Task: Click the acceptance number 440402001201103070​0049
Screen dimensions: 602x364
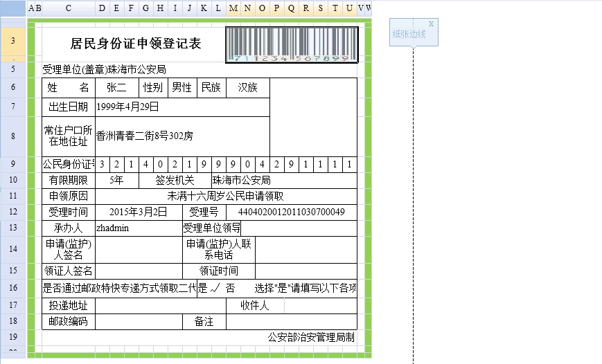Action: [x=292, y=212]
